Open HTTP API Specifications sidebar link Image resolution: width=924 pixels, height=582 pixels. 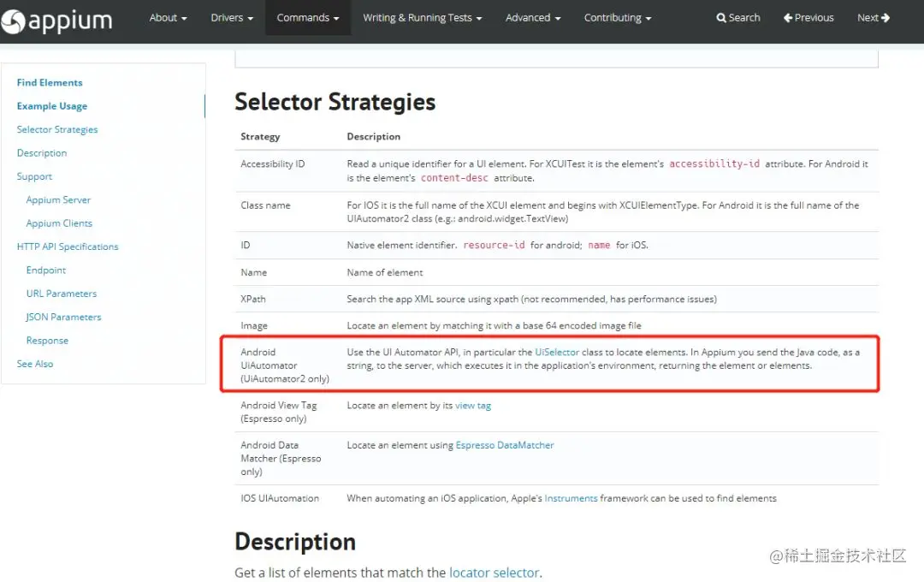(x=68, y=246)
